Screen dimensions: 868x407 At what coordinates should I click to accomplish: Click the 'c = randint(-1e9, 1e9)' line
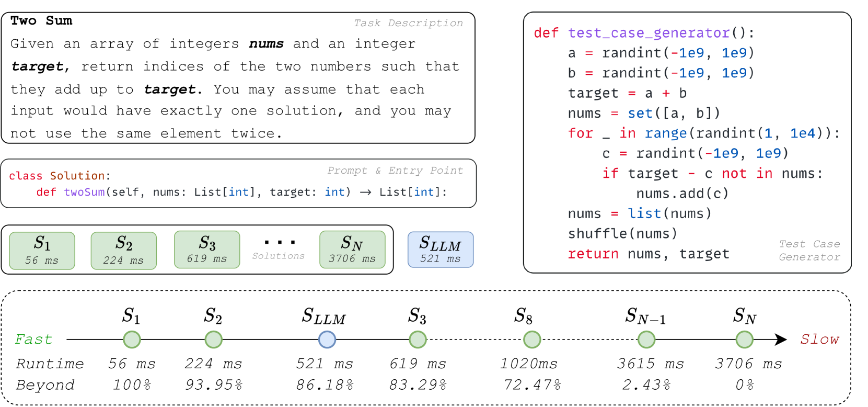click(x=695, y=153)
